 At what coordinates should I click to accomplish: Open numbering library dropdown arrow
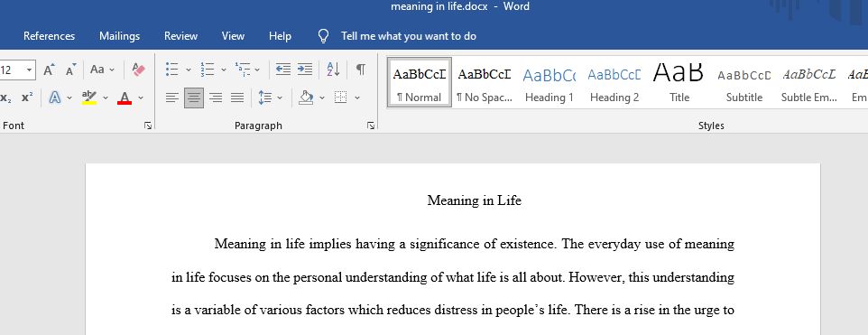tap(224, 70)
